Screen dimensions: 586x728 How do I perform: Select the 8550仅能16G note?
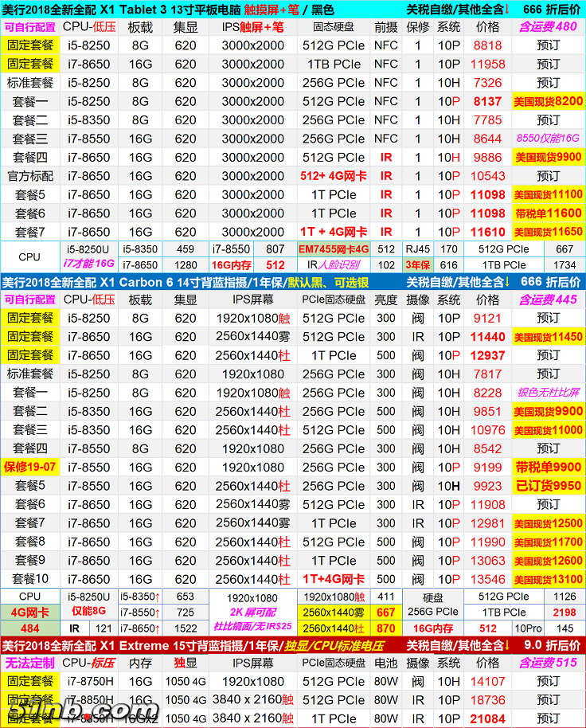point(548,139)
